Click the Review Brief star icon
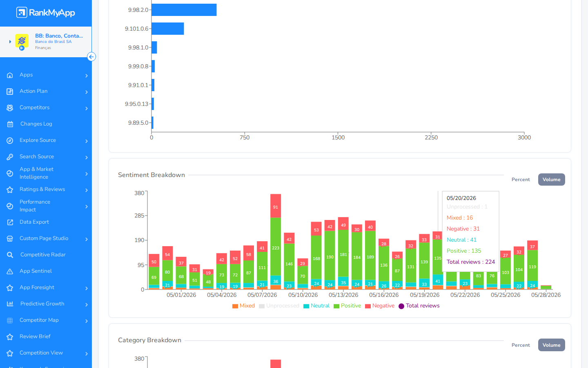588x368 pixels. 10,337
